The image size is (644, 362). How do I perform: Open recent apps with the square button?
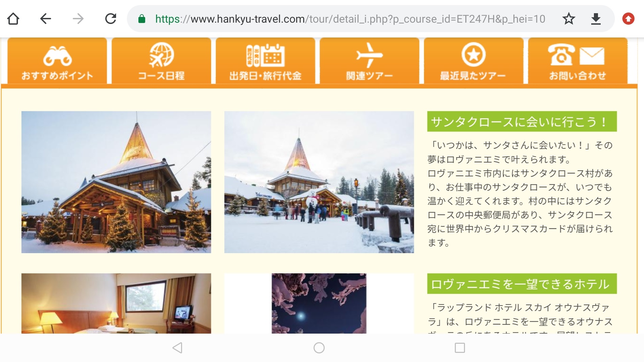[x=460, y=348]
